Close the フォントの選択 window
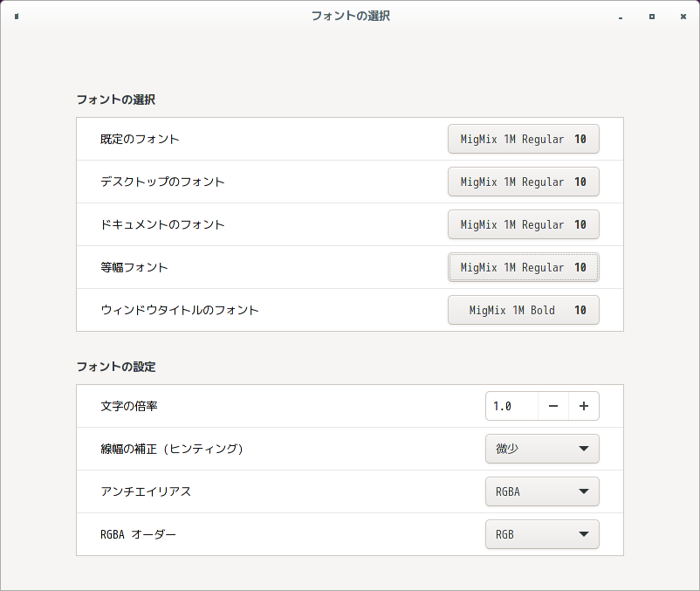 coord(683,17)
